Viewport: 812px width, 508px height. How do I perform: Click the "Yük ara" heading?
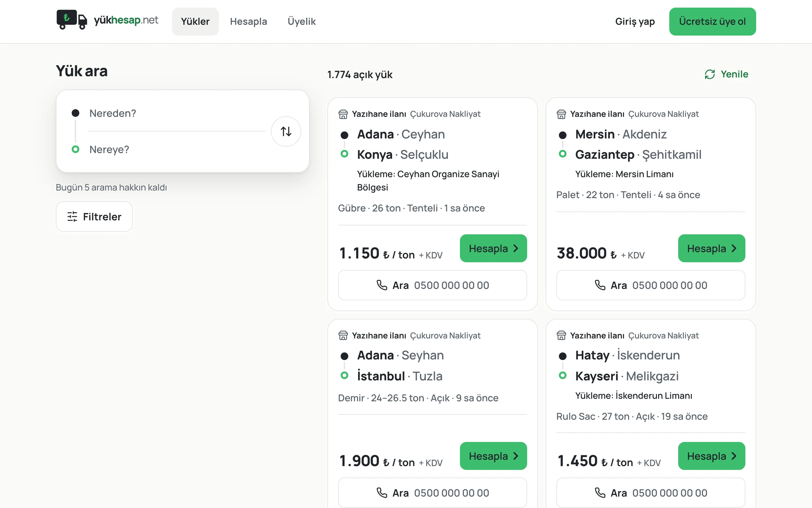(x=82, y=71)
